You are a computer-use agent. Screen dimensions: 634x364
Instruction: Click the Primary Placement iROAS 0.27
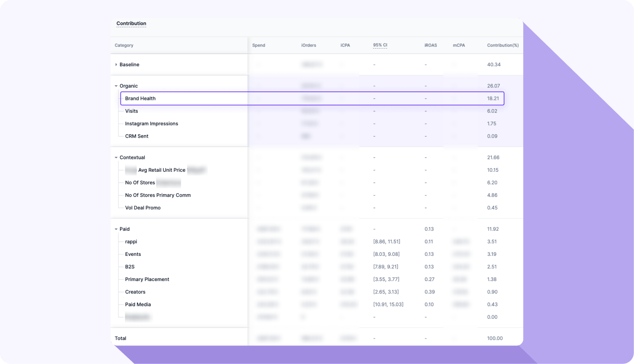click(x=429, y=279)
